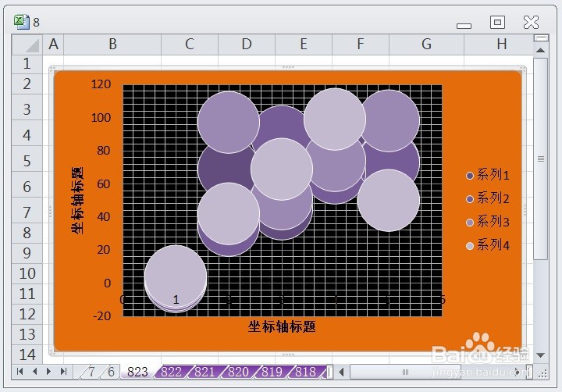Click the vertical scrollbar down arrow
This screenshot has height=392, width=562.
[540, 355]
